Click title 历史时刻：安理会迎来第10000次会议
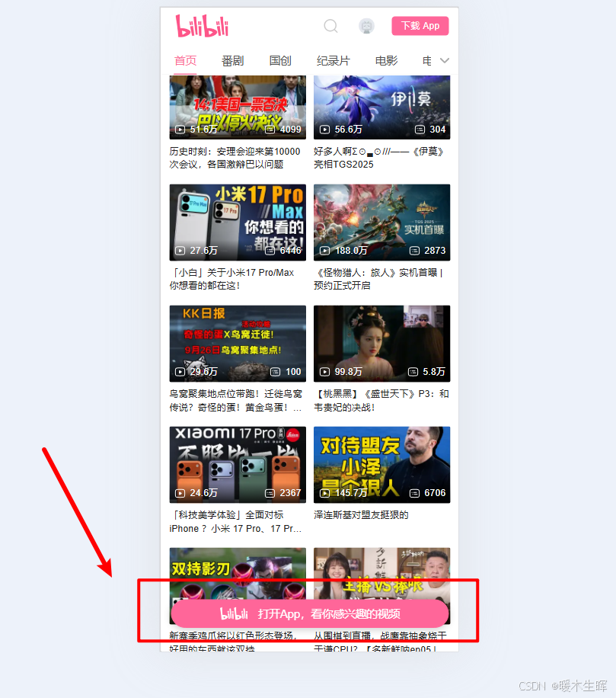The image size is (616, 698). click(x=235, y=158)
